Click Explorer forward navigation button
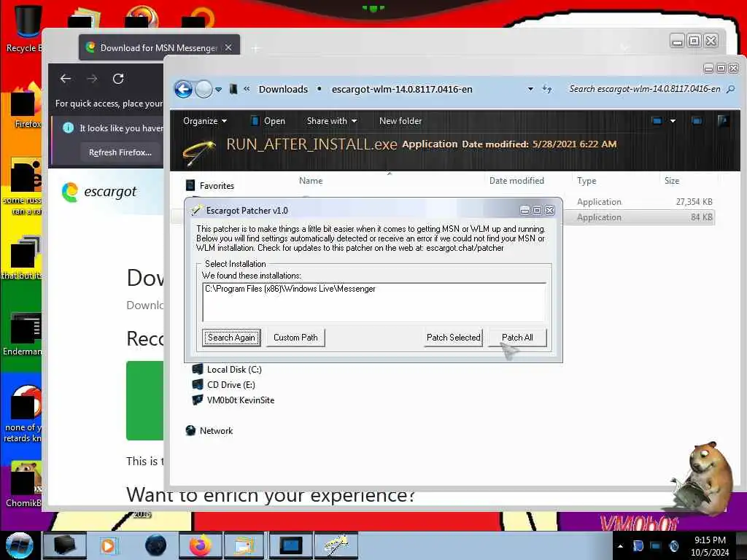 point(204,89)
